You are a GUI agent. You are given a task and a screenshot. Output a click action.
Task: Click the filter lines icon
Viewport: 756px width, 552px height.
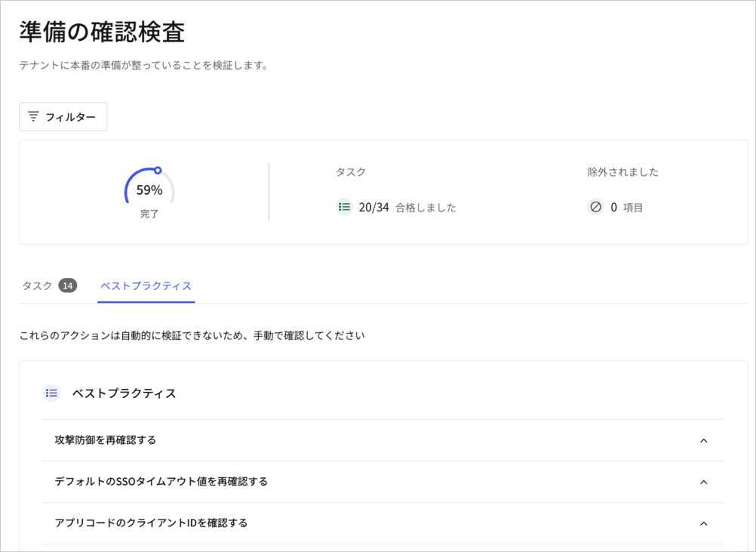tap(33, 116)
